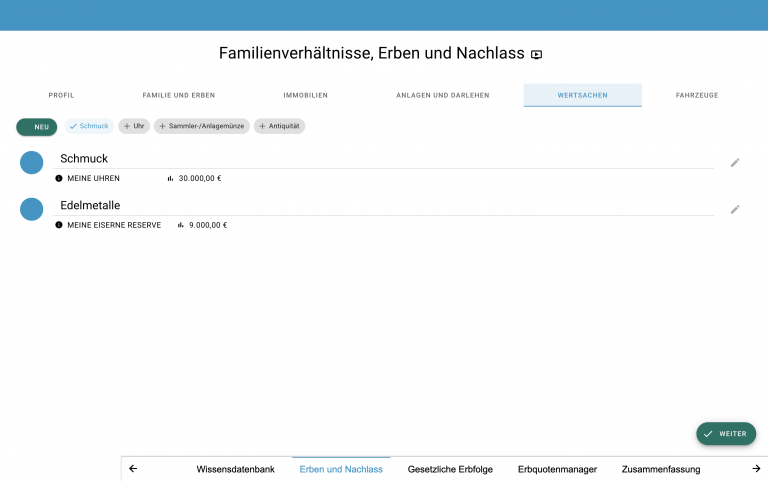Image resolution: width=768 pixels, height=481 pixels.
Task: Select the Edelmetalle list entry title
Action: pyautogui.click(x=90, y=205)
